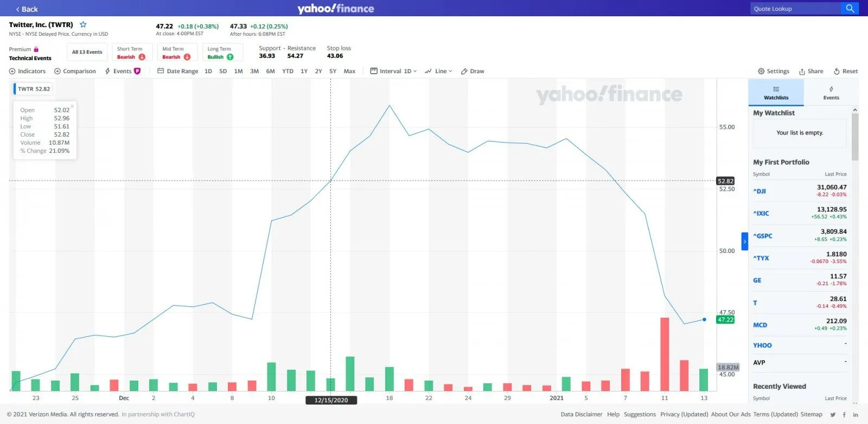Switch to the Events side tab
This screenshot has width=868, height=424.
pos(831,93)
